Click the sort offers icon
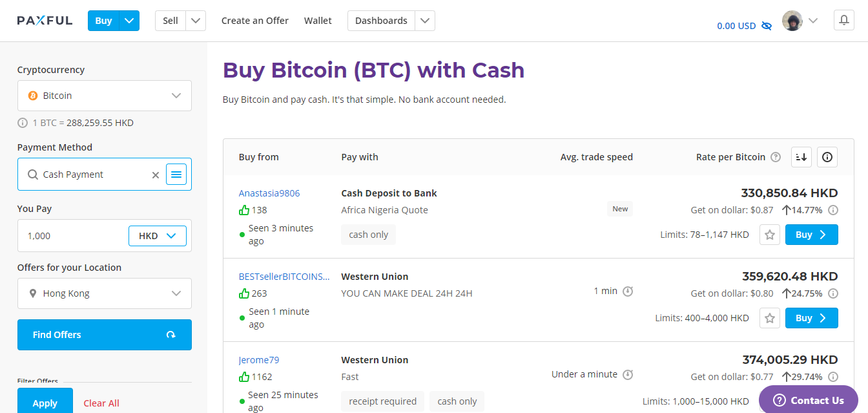This screenshot has height=413, width=868. click(801, 157)
